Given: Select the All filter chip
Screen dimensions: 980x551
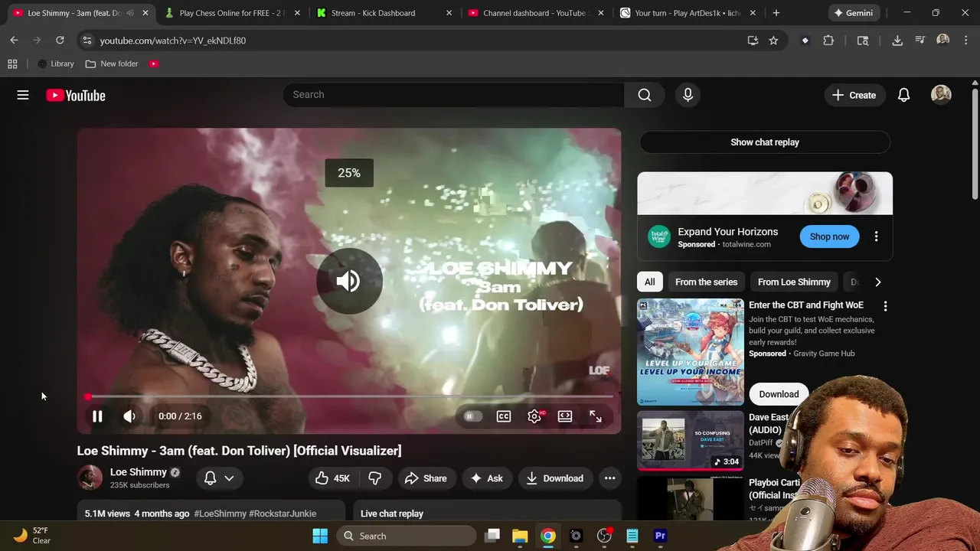Looking at the screenshot, I should [649, 282].
